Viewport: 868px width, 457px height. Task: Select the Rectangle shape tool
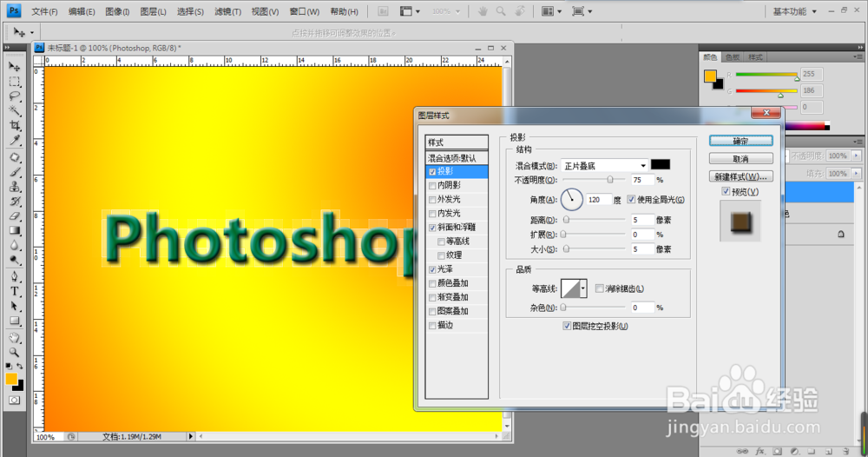(15, 321)
